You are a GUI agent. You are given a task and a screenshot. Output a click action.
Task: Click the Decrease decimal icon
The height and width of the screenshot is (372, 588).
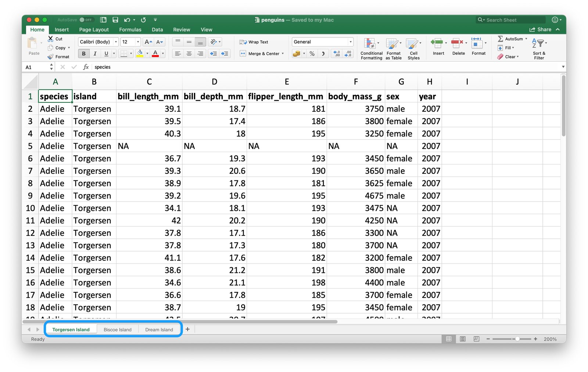[348, 54]
